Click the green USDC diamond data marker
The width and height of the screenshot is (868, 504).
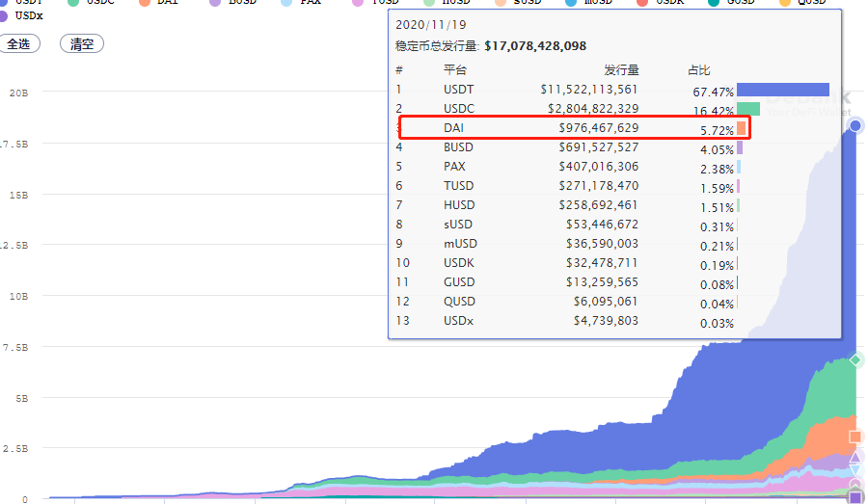[x=855, y=360]
